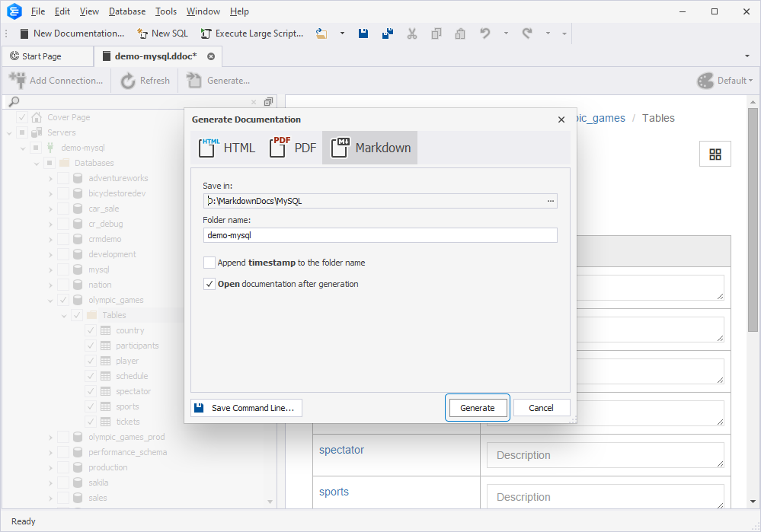
Task: Click the Save Command Line button
Action: pos(246,408)
